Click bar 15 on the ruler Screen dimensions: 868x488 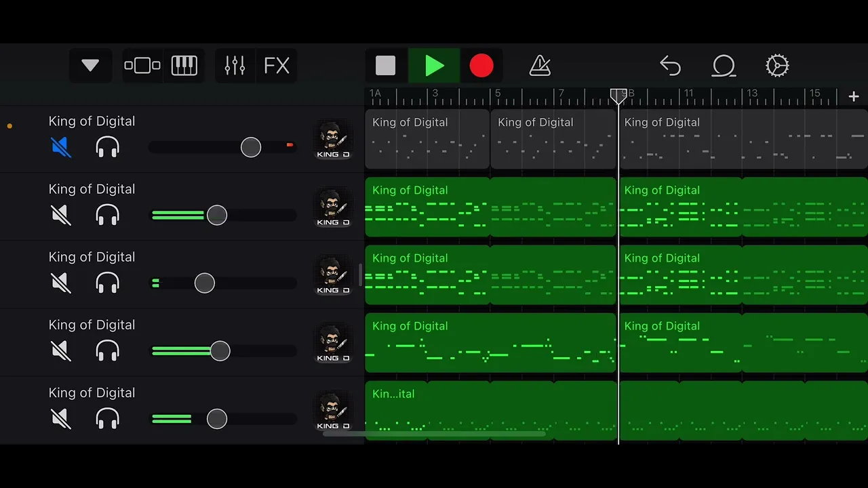pos(815,93)
